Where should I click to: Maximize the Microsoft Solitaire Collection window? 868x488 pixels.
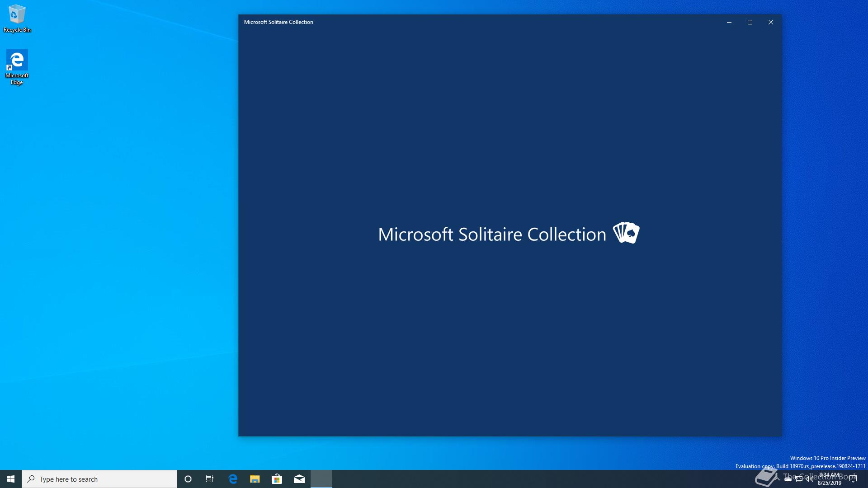tap(750, 22)
